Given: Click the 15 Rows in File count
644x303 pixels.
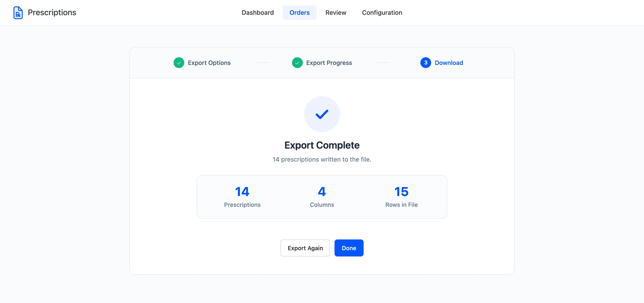Looking at the screenshot, I should point(401,192).
